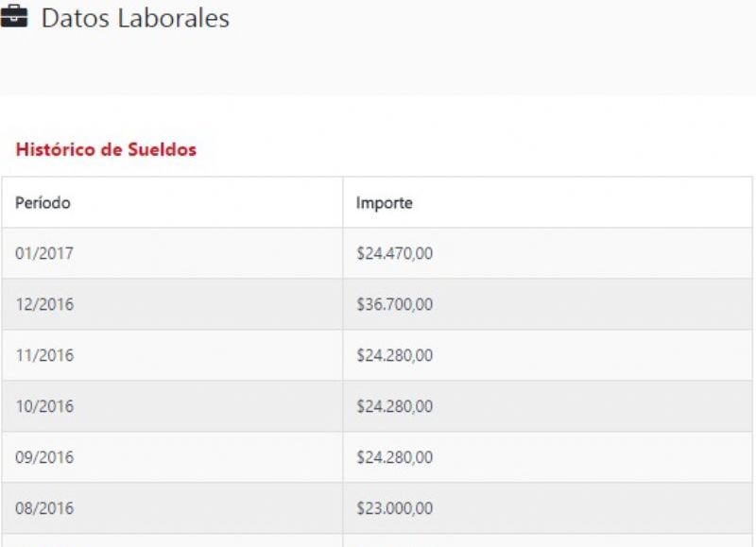Click the blank area right of Importe header
The image size is (756, 547).
pyautogui.click(x=582, y=202)
